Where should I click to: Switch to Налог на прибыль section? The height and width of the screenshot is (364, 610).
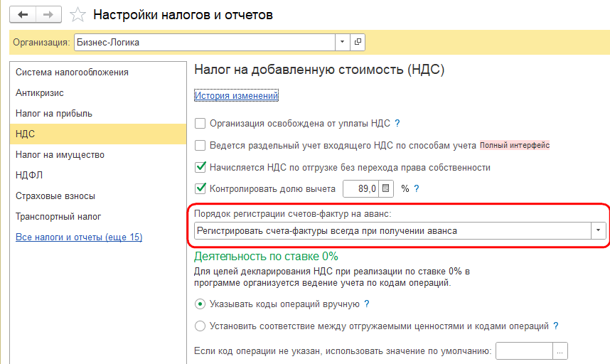pyautogui.click(x=98, y=114)
